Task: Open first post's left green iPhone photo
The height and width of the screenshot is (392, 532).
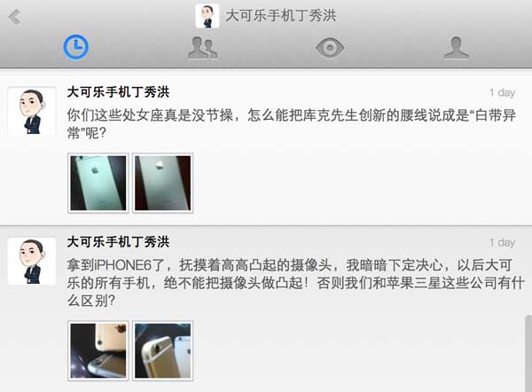Action: [98, 183]
